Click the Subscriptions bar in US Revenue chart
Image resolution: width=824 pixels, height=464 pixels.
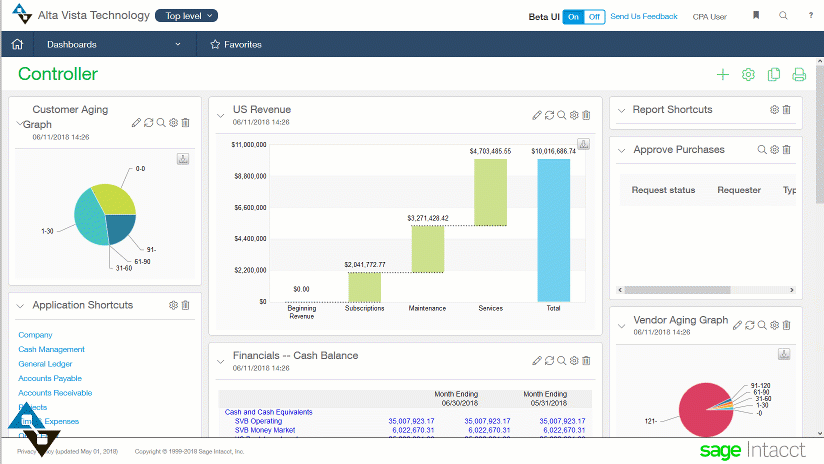pyautogui.click(x=364, y=287)
